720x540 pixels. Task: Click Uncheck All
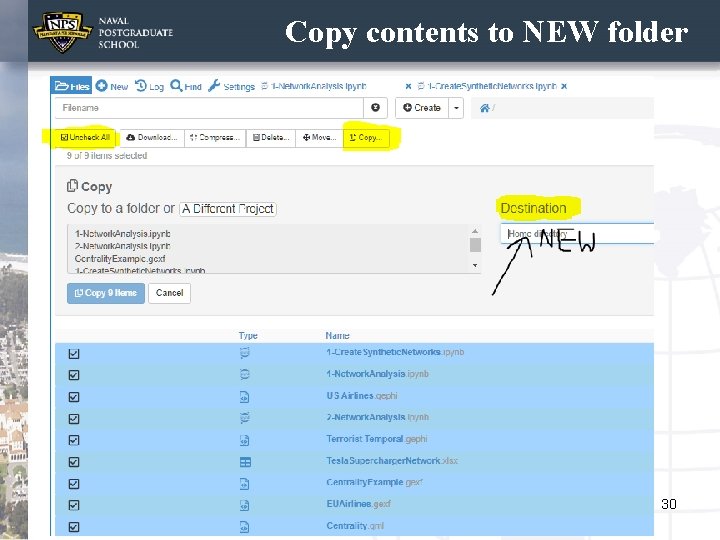tap(85, 137)
